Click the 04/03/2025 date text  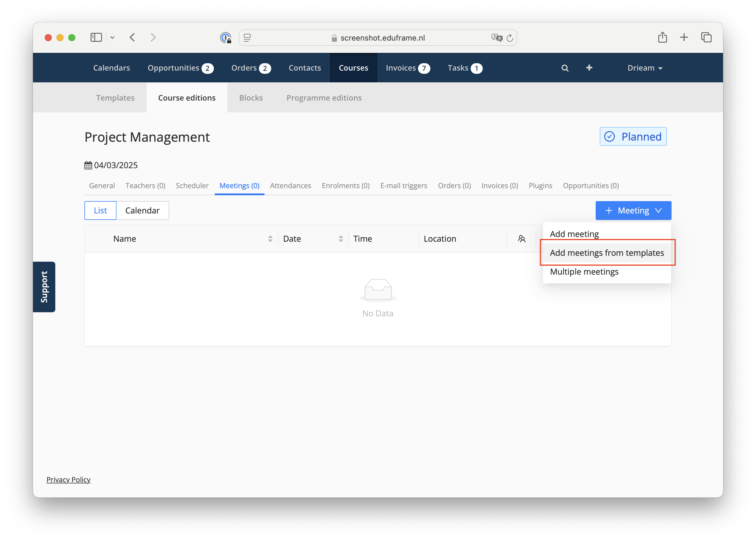point(116,165)
